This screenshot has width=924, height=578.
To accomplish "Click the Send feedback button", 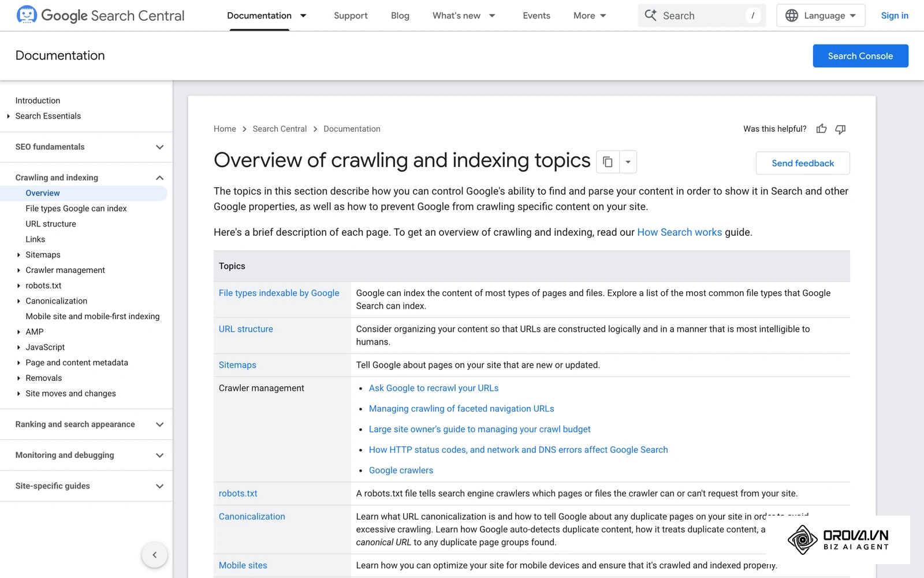I will click(803, 163).
